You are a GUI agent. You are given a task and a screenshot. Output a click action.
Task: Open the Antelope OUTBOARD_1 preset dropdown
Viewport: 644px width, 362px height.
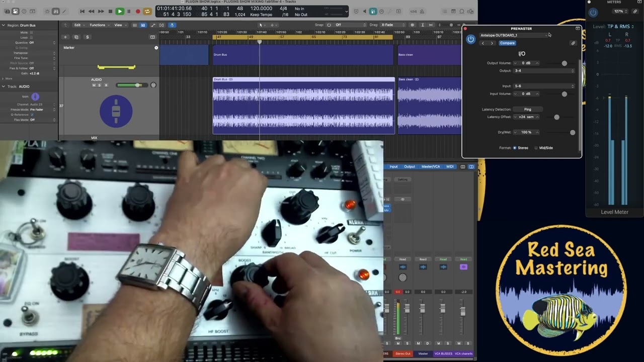(514, 35)
